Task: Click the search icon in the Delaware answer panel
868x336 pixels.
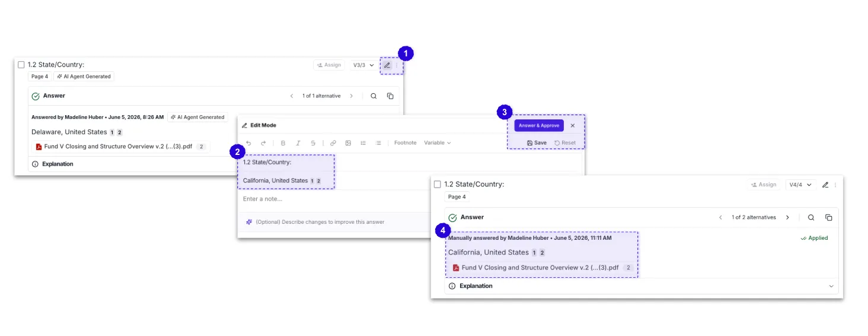Action: [x=374, y=96]
